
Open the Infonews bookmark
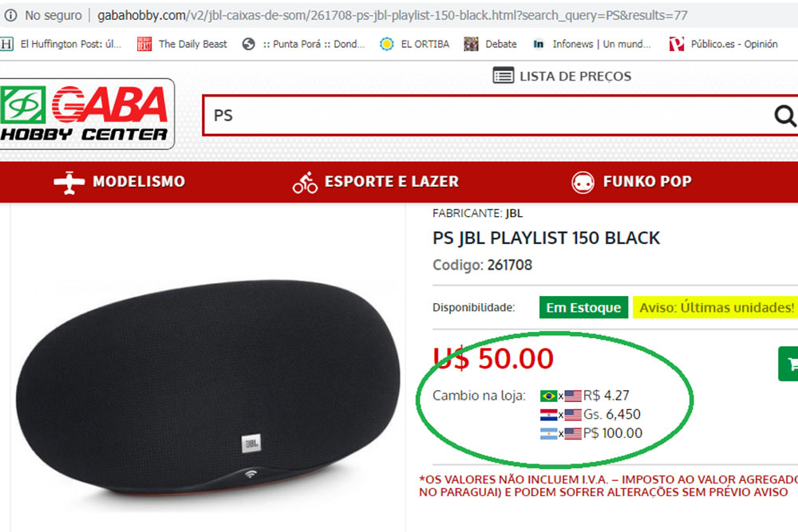click(x=591, y=44)
